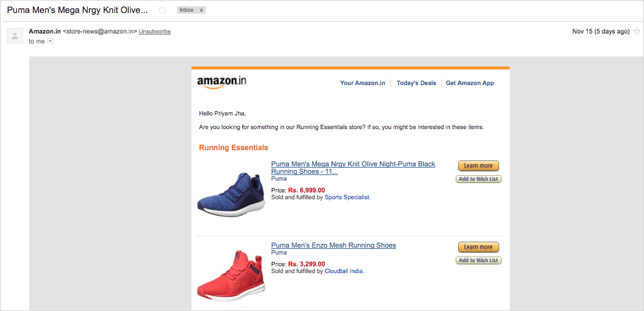Remove the Inbox label with x
Image resolution: width=644 pixels, height=311 pixels.
[x=201, y=11]
